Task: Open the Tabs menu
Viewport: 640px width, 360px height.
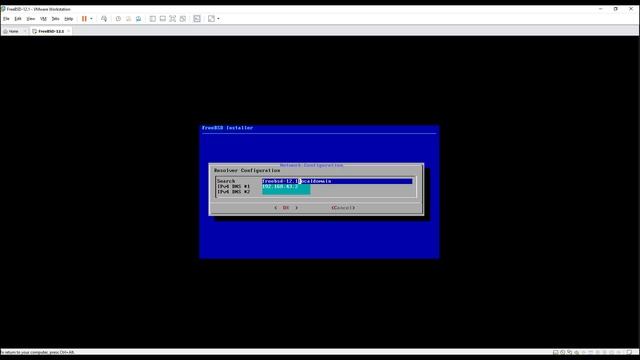Action: click(x=56, y=19)
